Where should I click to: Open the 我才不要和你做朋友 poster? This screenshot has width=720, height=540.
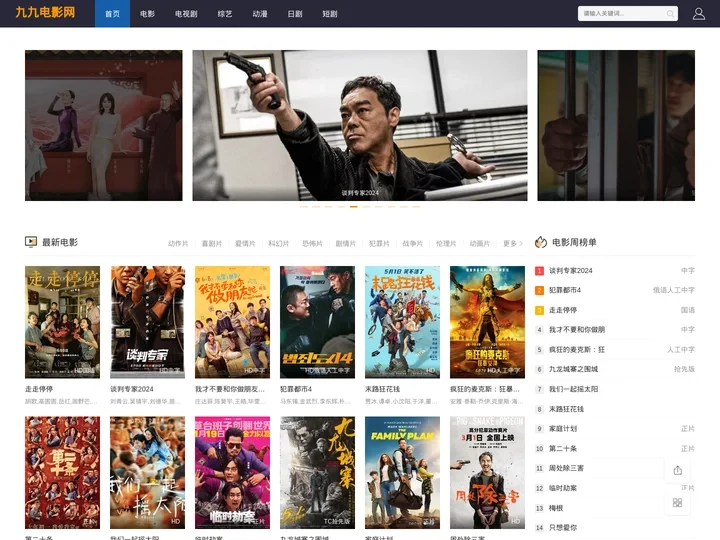pyautogui.click(x=232, y=322)
